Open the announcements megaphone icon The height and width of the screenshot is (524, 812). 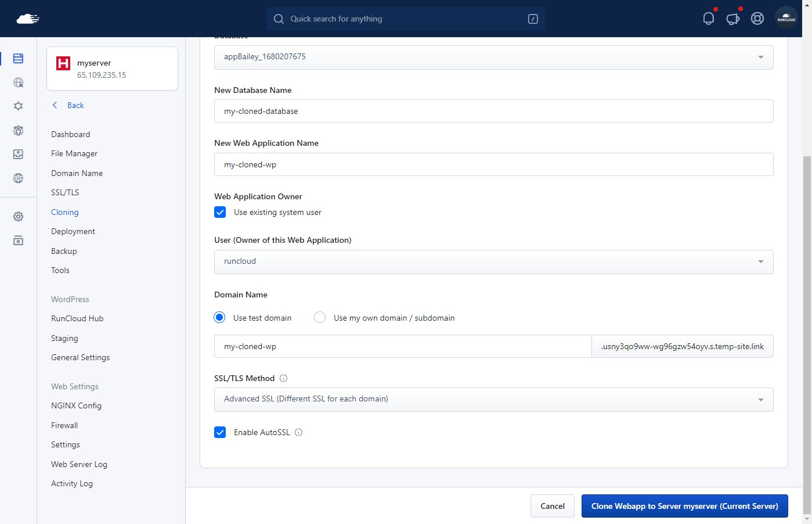pos(733,19)
